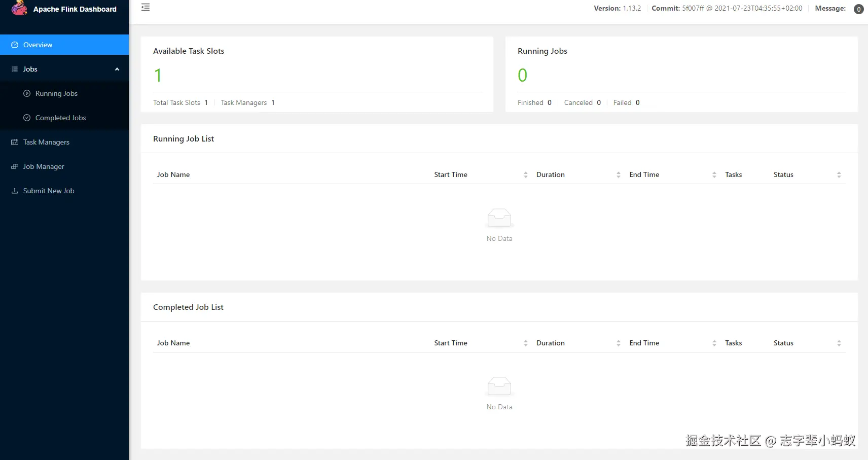Sort Completed Job List by End Time
Screen dimensions: 868x460
pyautogui.click(x=714, y=343)
